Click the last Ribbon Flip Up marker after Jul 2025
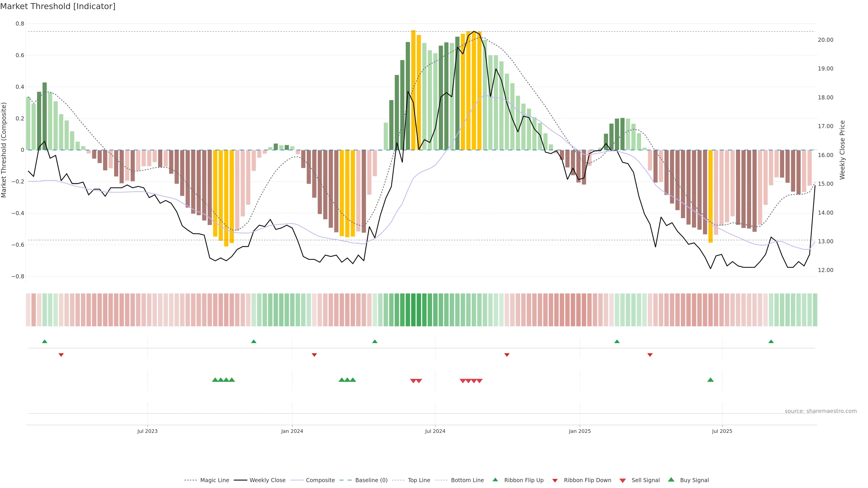 [x=771, y=342]
